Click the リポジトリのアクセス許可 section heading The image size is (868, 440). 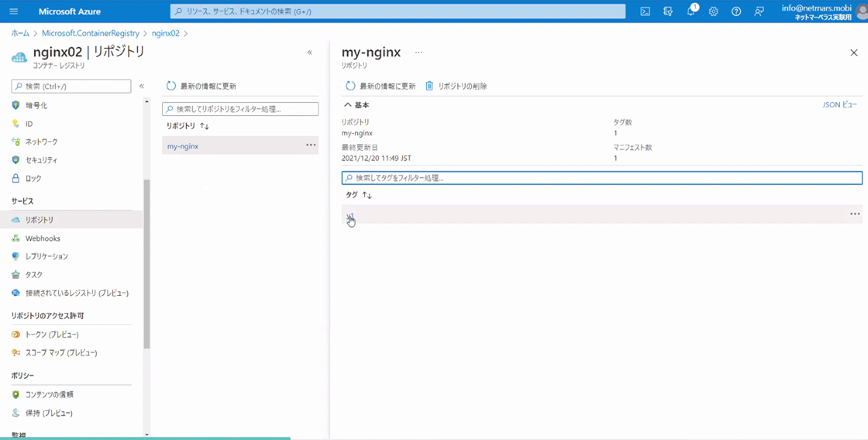(48, 316)
